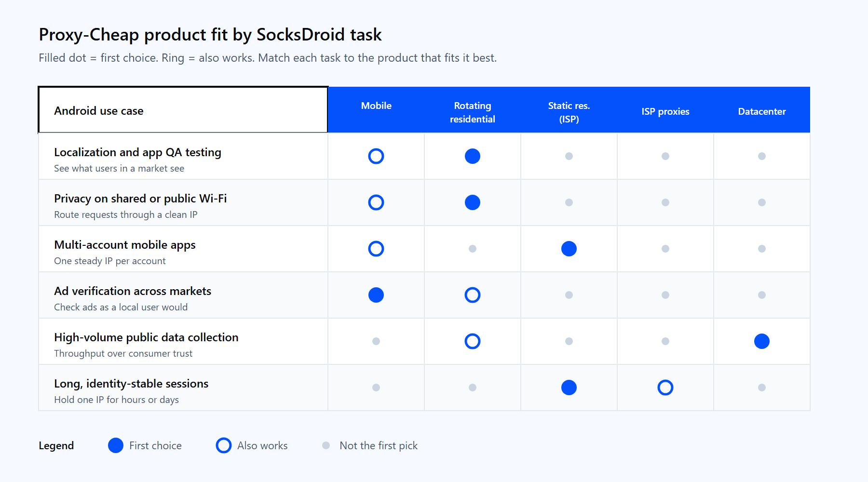
Task: Click the Rotating residential ring for Ad verification row
Action: pyautogui.click(x=473, y=295)
